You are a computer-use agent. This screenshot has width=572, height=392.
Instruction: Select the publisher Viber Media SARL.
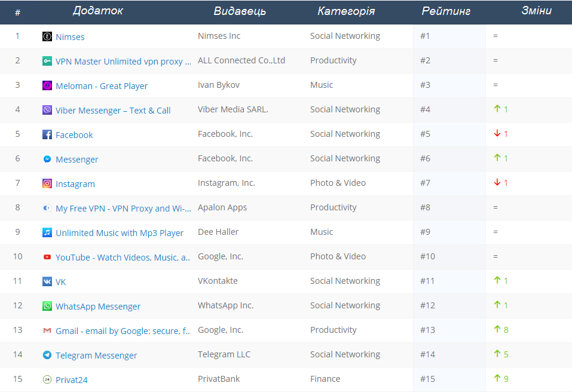[x=233, y=109]
